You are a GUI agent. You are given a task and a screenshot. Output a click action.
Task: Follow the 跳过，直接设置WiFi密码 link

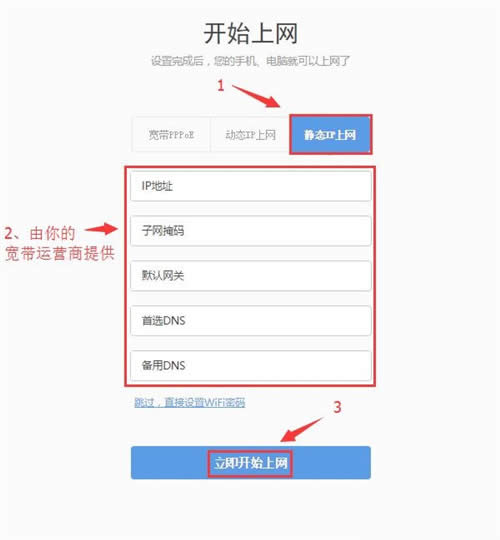coord(190,402)
